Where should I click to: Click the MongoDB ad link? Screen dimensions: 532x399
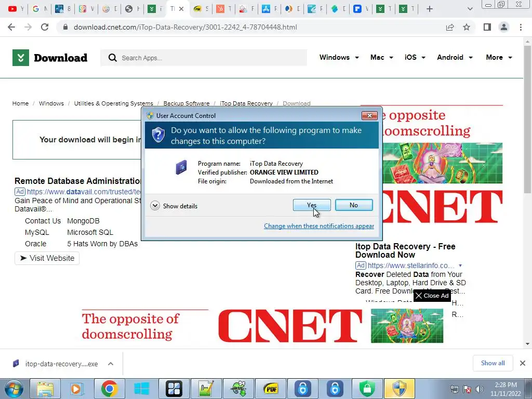coord(83,221)
